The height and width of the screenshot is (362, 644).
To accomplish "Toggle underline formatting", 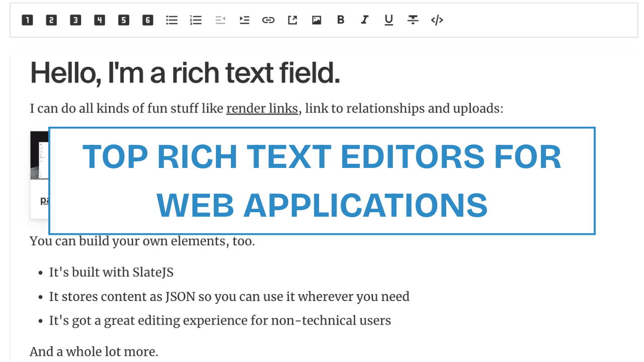I will coord(388,20).
